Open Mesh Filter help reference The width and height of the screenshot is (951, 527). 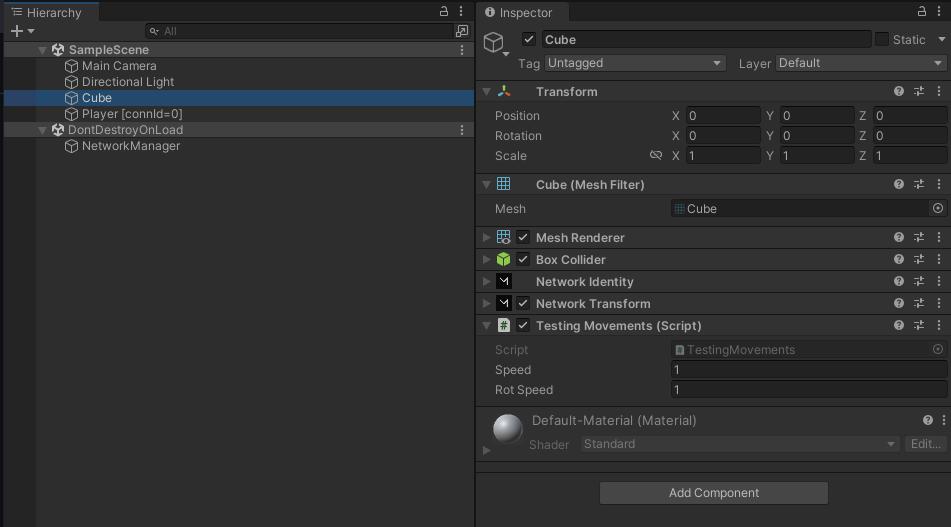point(899,184)
